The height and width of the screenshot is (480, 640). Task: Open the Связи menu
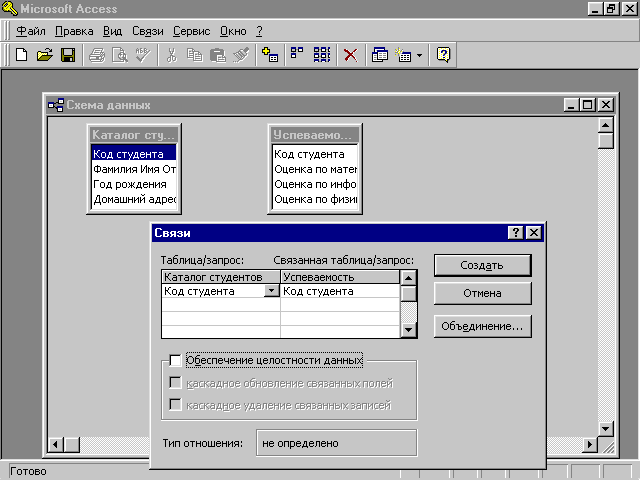click(x=147, y=31)
